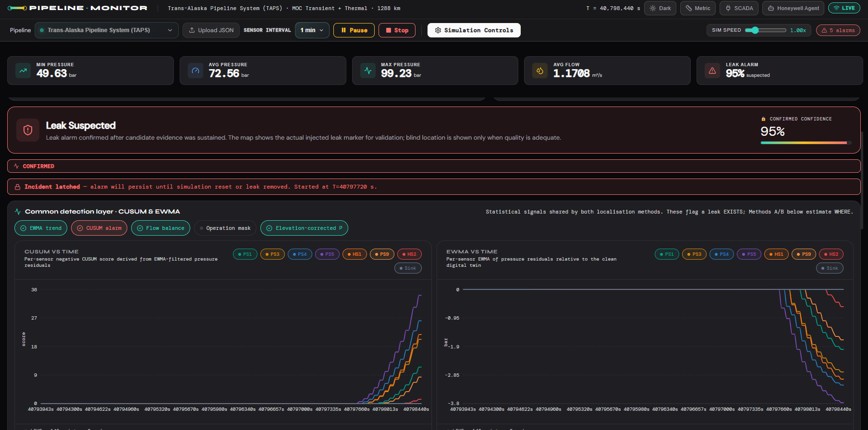Click the trend icon on Min Pressure card
Screen dimensions: 868x430
pyautogui.click(x=23, y=71)
